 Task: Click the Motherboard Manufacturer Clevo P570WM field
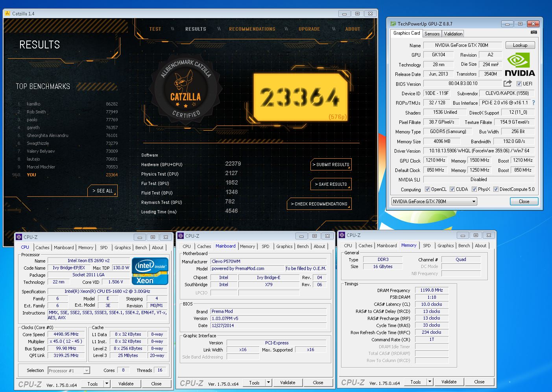(268, 261)
